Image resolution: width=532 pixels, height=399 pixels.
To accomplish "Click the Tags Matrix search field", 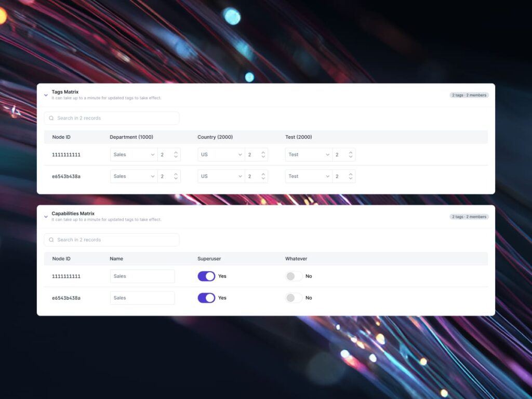I will pyautogui.click(x=112, y=118).
